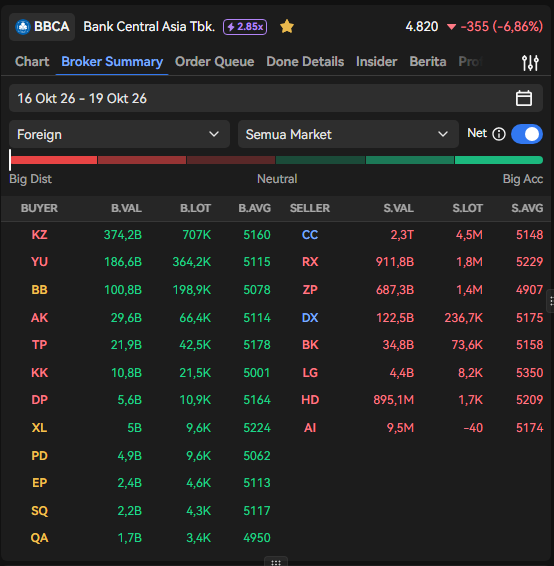
Task: Click the 2,3T sell value cell
Action: point(402,235)
